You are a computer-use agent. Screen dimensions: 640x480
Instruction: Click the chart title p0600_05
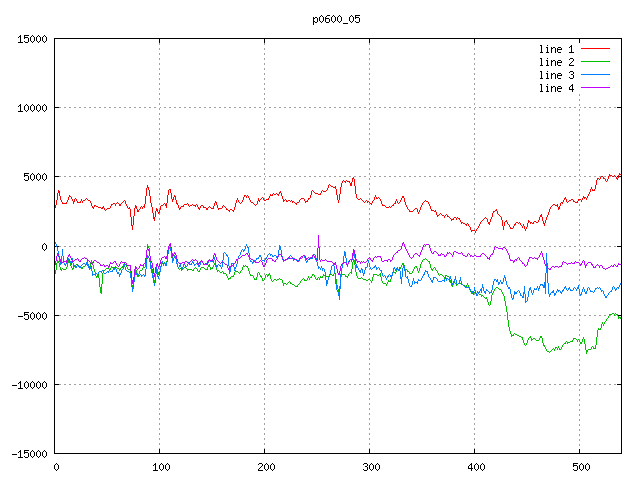coord(338,19)
